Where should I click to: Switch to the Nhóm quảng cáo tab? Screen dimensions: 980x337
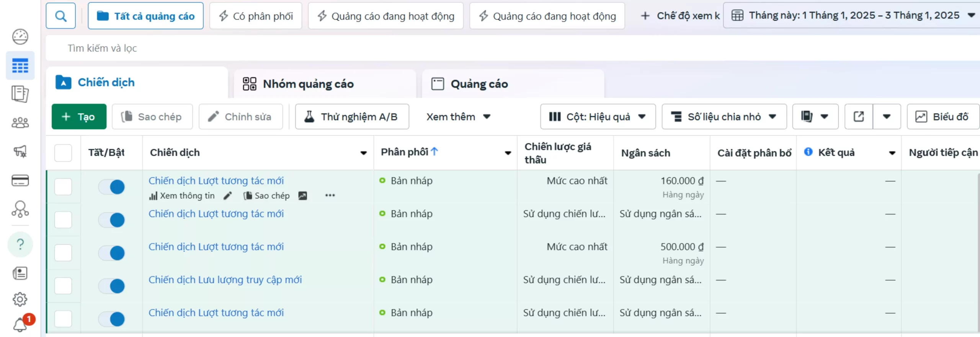(308, 84)
